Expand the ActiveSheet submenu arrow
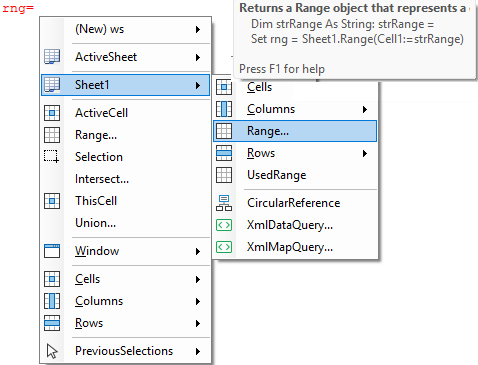478x365 pixels. [x=198, y=57]
